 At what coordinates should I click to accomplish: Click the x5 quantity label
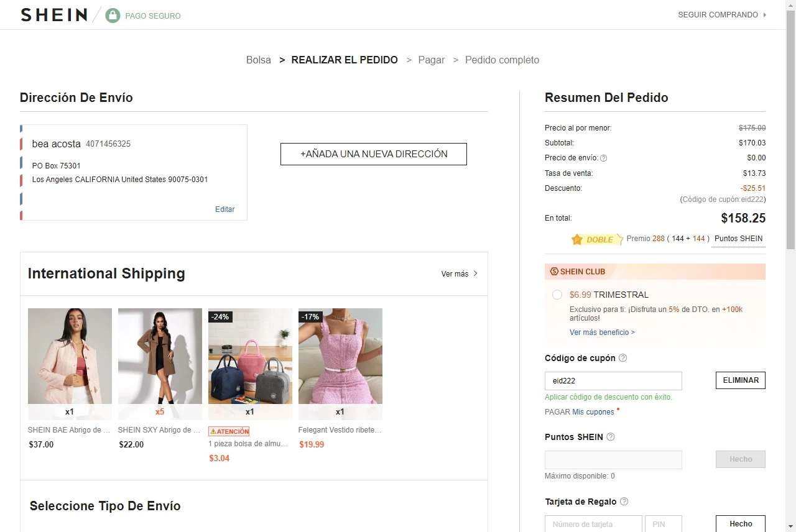pyautogui.click(x=160, y=412)
